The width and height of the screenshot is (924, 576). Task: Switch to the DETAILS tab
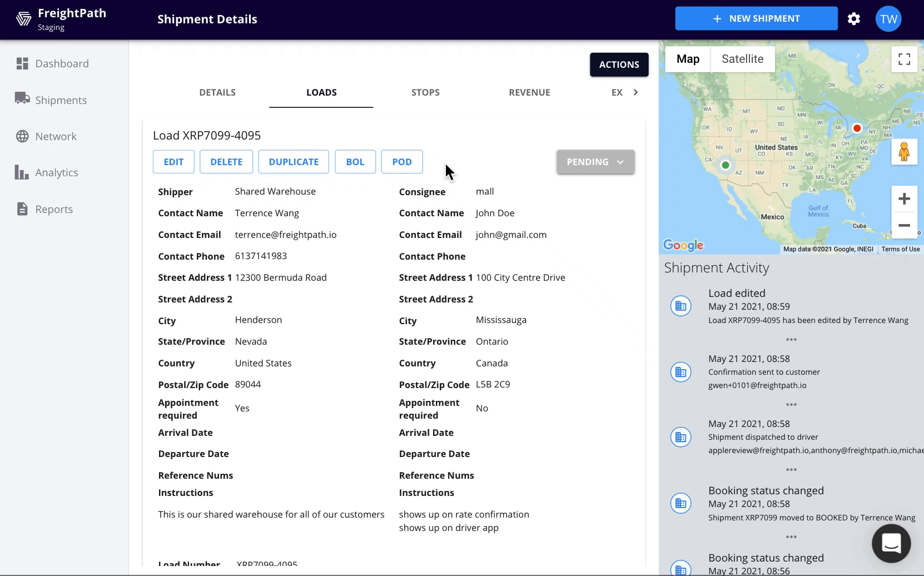tap(217, 92)
